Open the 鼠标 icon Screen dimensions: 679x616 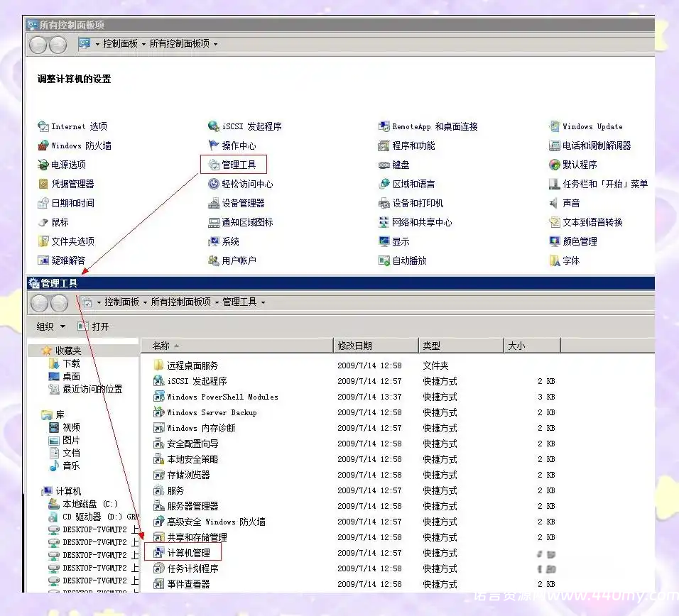pyautogui.click(x=43, y=222)
